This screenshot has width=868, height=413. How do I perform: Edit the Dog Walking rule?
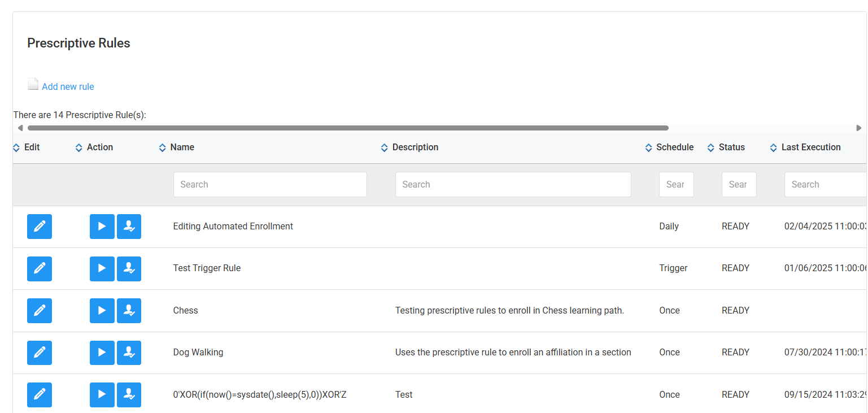(40, 353)
